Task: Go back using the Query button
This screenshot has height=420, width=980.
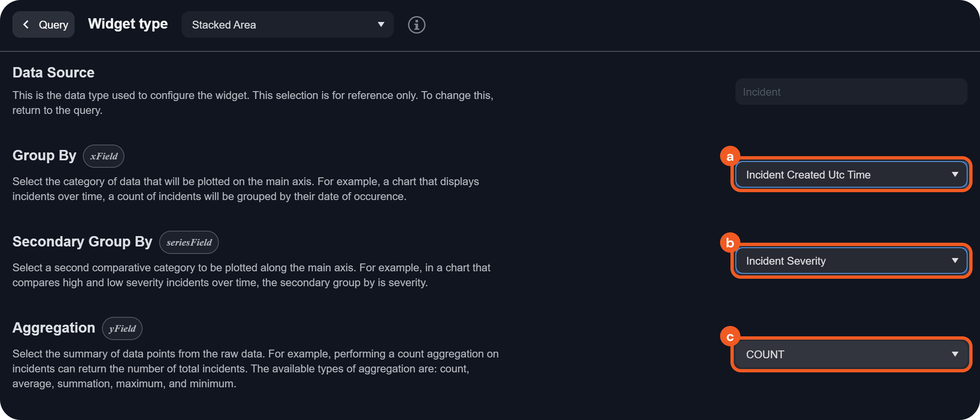Action: [44, 25]
